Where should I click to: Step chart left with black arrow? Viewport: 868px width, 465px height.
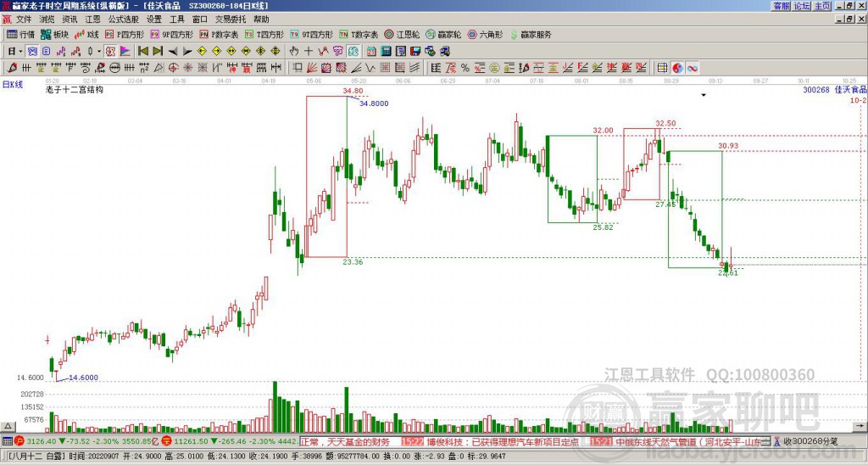tap(173, 52)
